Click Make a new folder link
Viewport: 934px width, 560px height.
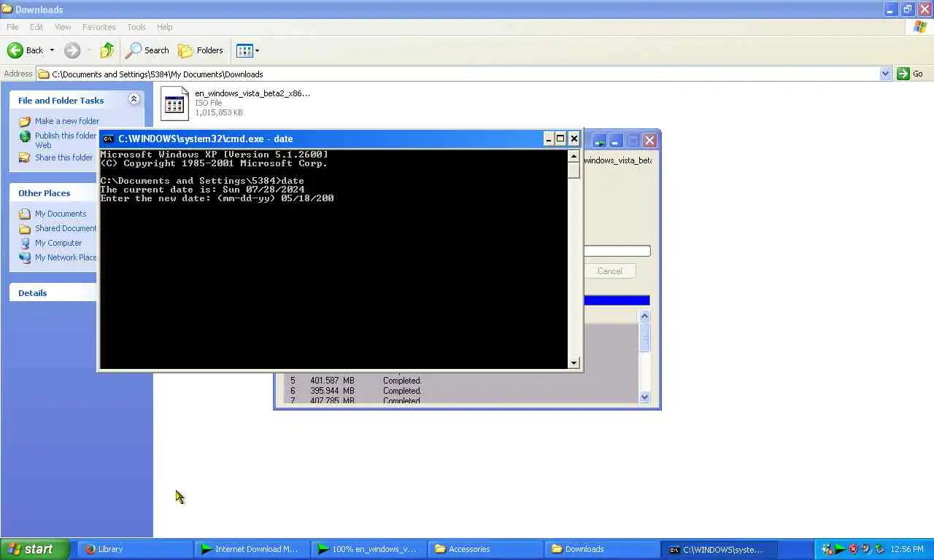click(67, 121)
